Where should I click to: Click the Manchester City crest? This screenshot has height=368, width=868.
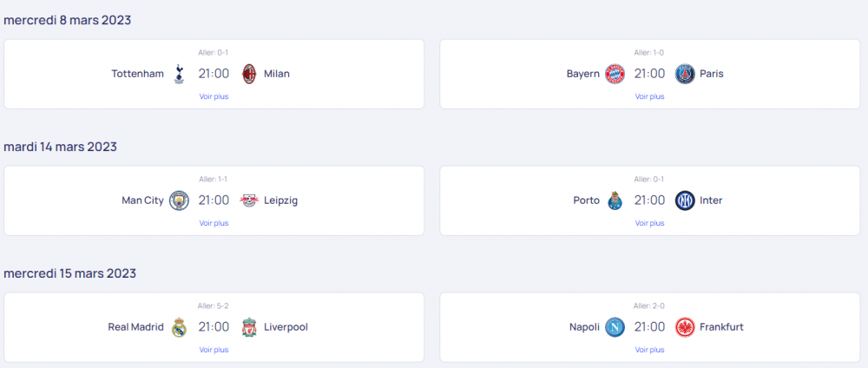click(x=179, y=200)
